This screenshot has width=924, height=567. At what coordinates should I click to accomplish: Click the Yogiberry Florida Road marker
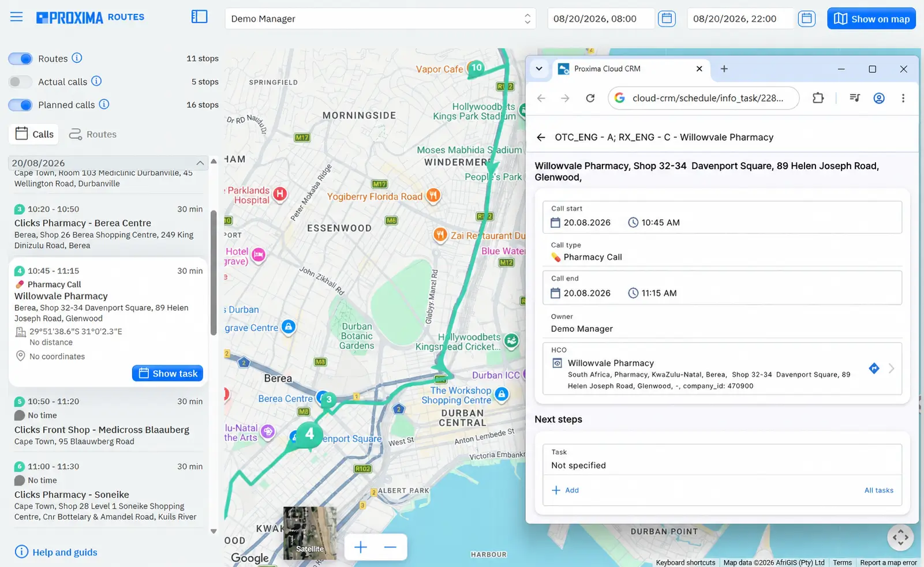coord(433,196)
